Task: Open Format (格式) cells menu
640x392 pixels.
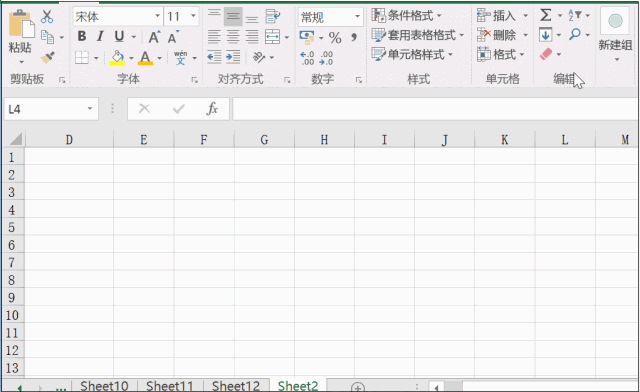Action: pos(500,54)
